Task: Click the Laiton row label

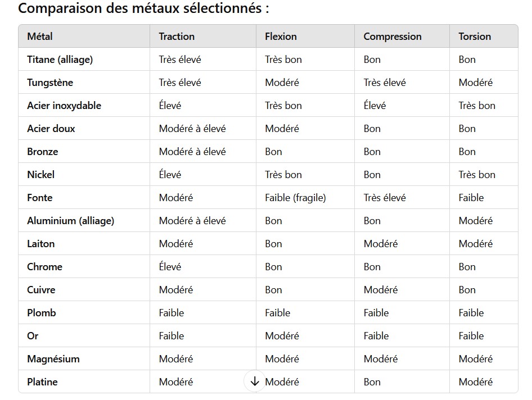Action: point(40,244)
